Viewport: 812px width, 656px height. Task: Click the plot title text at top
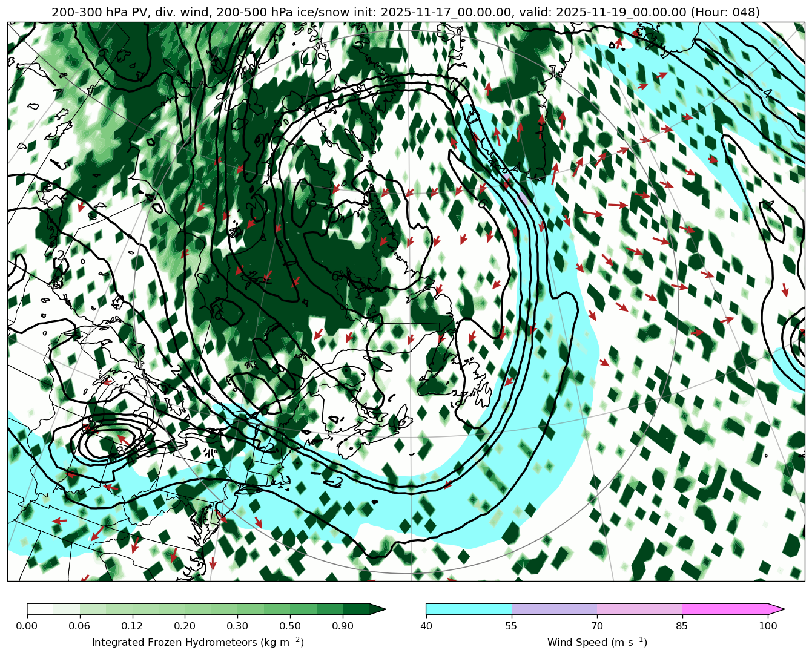coord(406,12)
